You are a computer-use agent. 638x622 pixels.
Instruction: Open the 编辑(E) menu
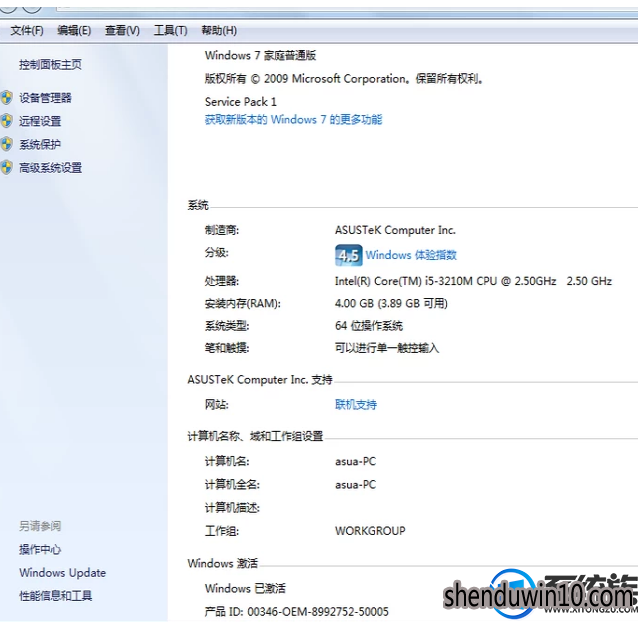click(74, 31)
